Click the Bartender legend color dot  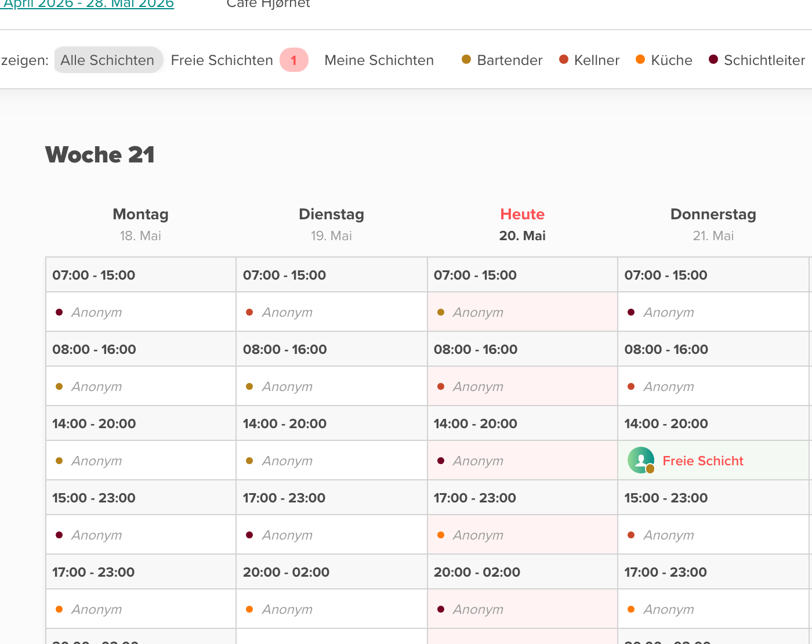tap(466, 60)
